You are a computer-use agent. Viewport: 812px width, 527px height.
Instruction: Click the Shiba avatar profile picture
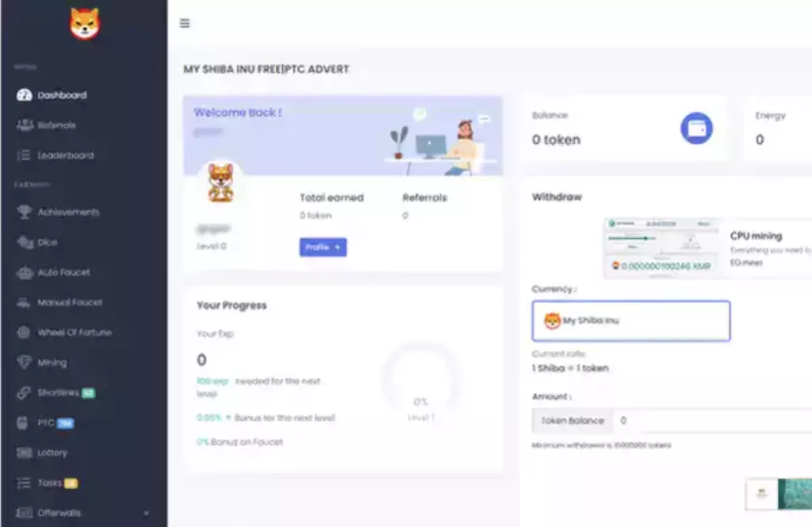click(220, 183)
